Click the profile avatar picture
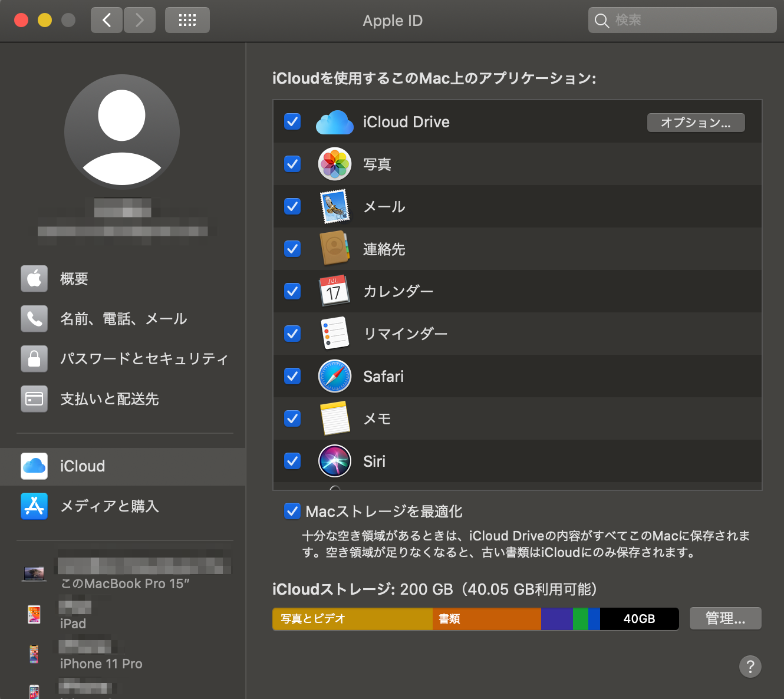Image resolution: width=784 pixels, height=699 pixels. coord(122,132)
